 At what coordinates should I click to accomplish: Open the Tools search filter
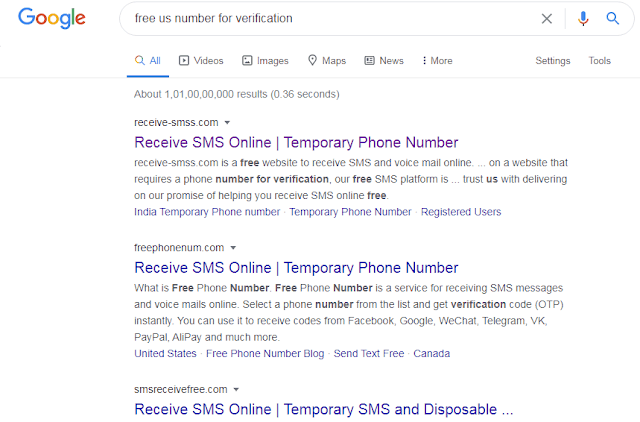click(x=600, y=60)
